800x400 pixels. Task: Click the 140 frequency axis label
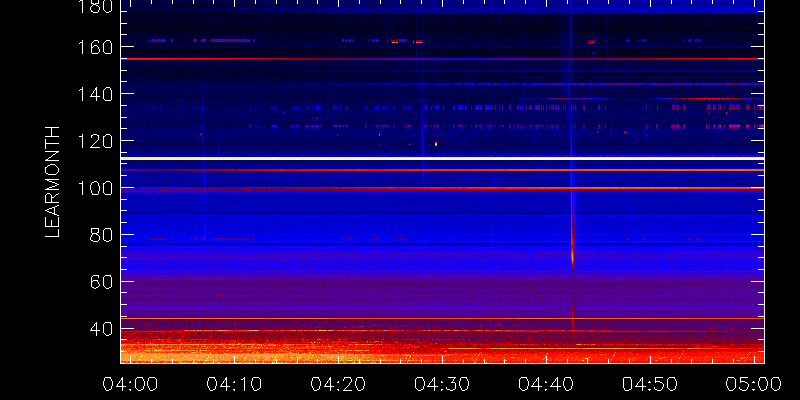(96, 94)
